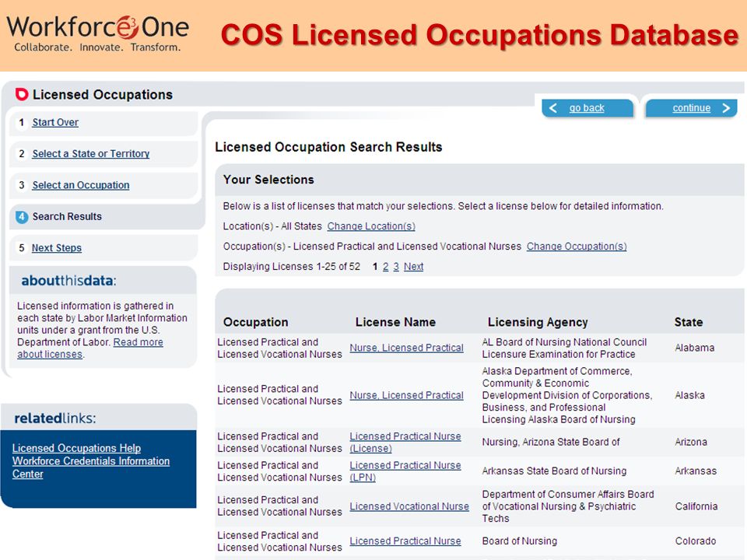Click Department of Consumer Affairs agency text

(x=568, y=506)
